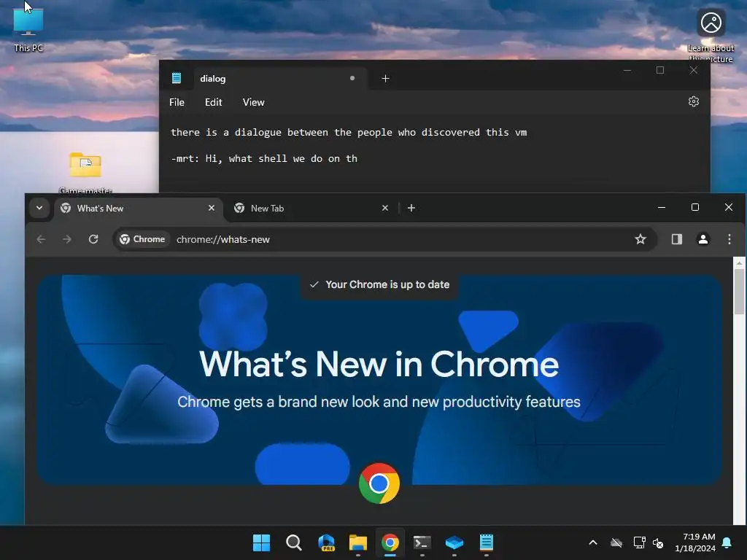Select This PC desktop icon

[28, 28]
